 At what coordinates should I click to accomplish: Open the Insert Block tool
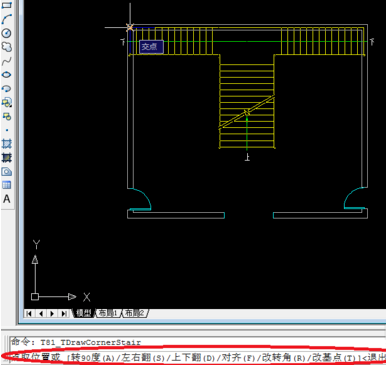(x=7, y=102)
